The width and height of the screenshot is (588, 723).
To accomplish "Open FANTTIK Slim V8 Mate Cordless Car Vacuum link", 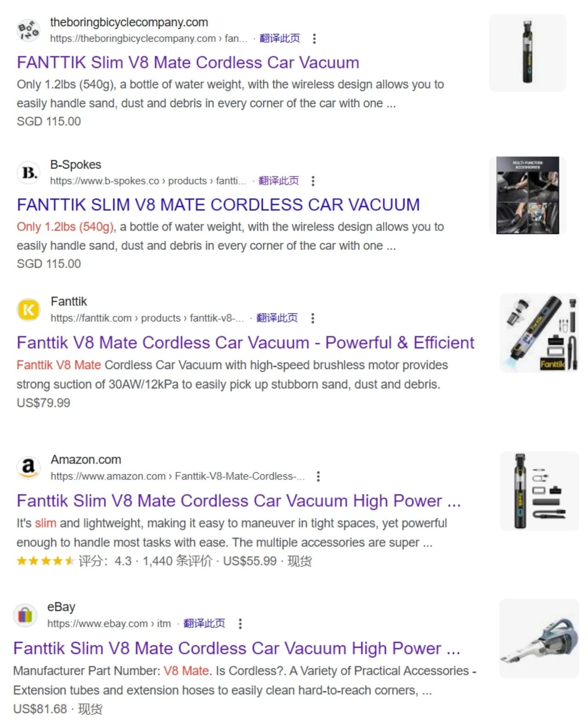I will pyautogui.click(x=188, y=63).
